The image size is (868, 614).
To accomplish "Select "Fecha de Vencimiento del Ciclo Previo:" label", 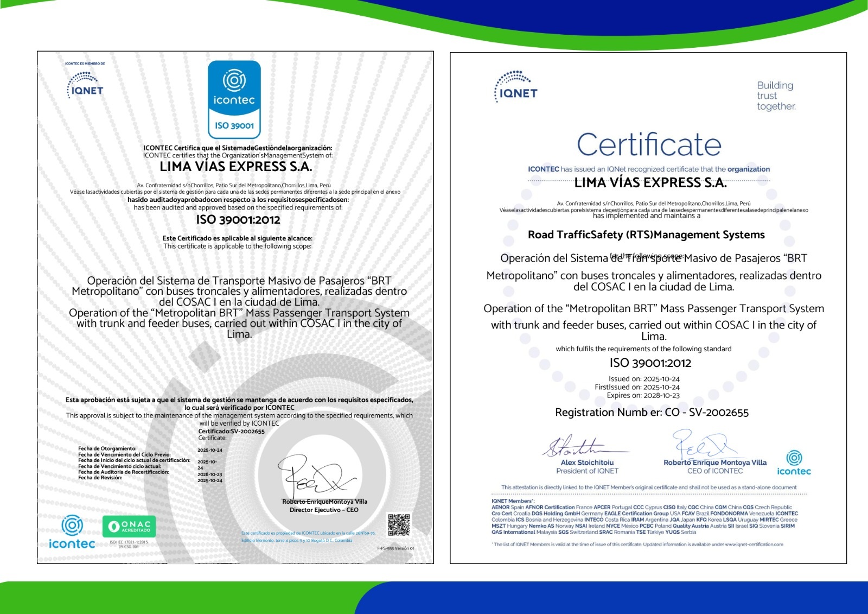I will click(x=124, y=454).
